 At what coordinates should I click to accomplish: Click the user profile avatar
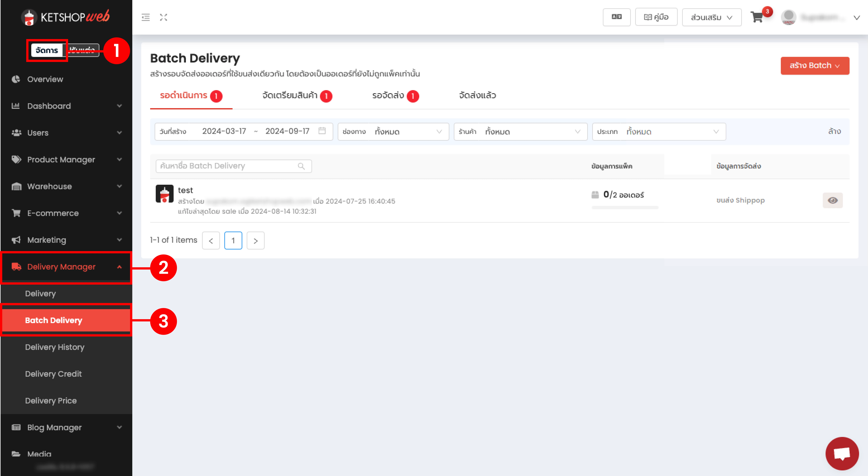click(788, 17)
